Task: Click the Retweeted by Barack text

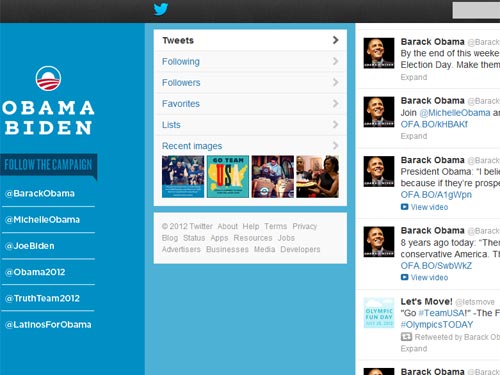Action: 457,337
